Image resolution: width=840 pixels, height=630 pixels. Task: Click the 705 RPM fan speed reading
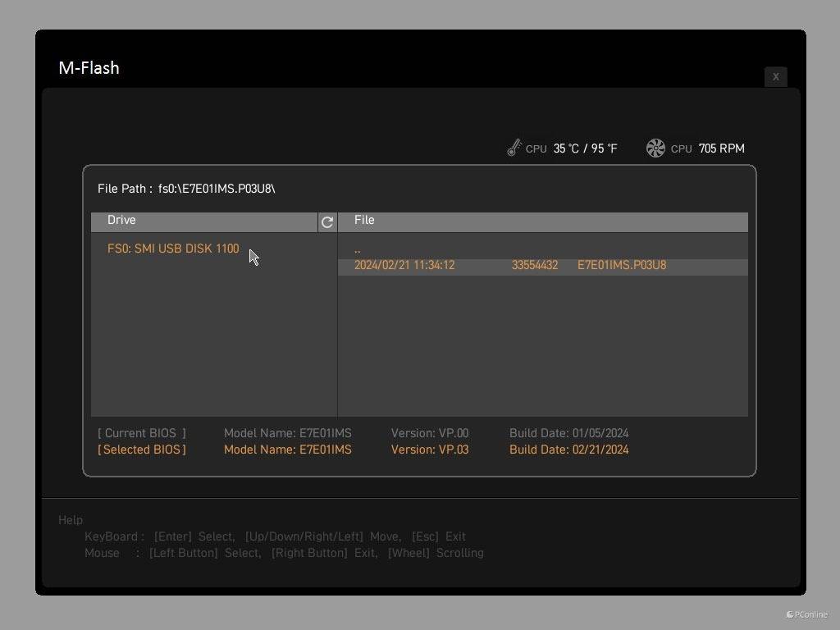click(721, 148)
